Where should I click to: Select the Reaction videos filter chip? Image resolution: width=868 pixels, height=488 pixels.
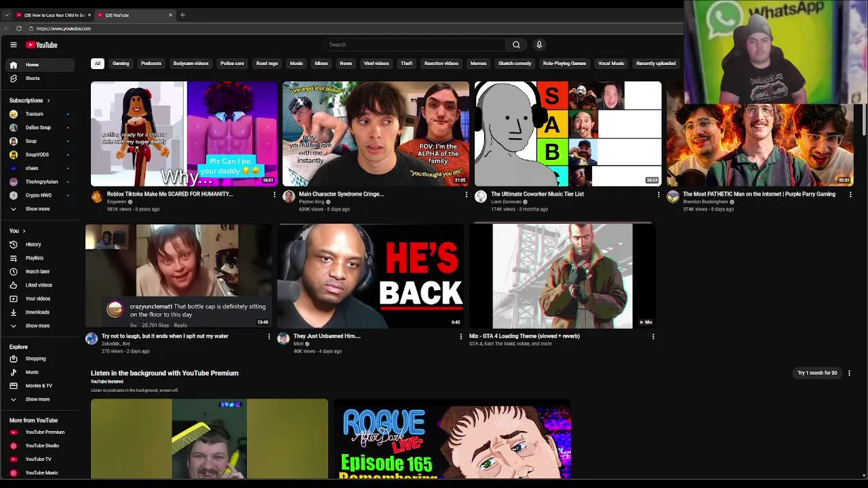[x=441, y=64]
